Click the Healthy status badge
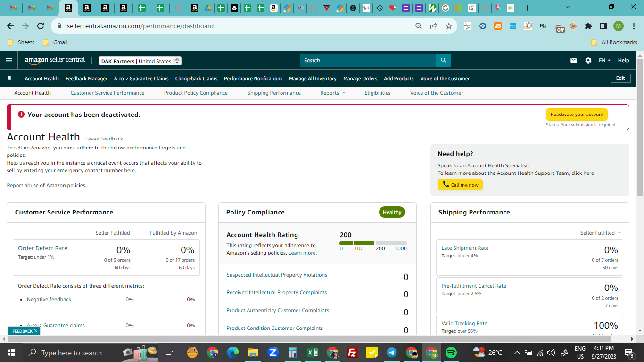Screen dimensions: 644x362 [392, 212]
